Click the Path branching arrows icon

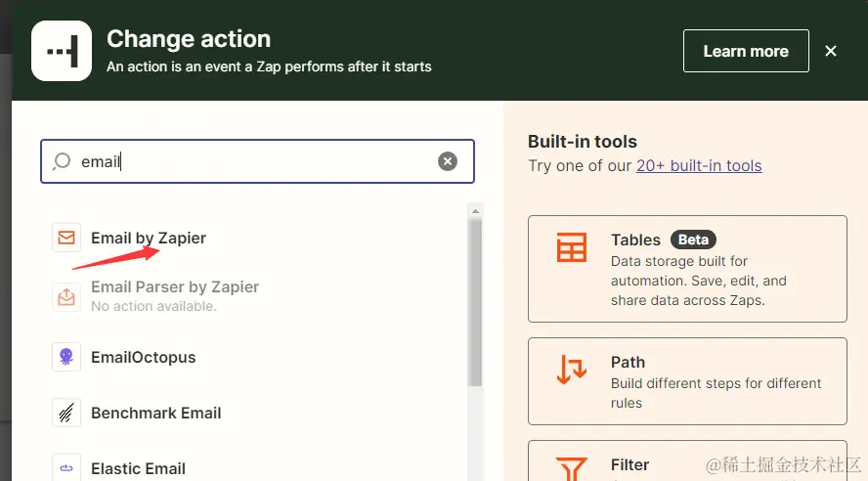(571, 370)
